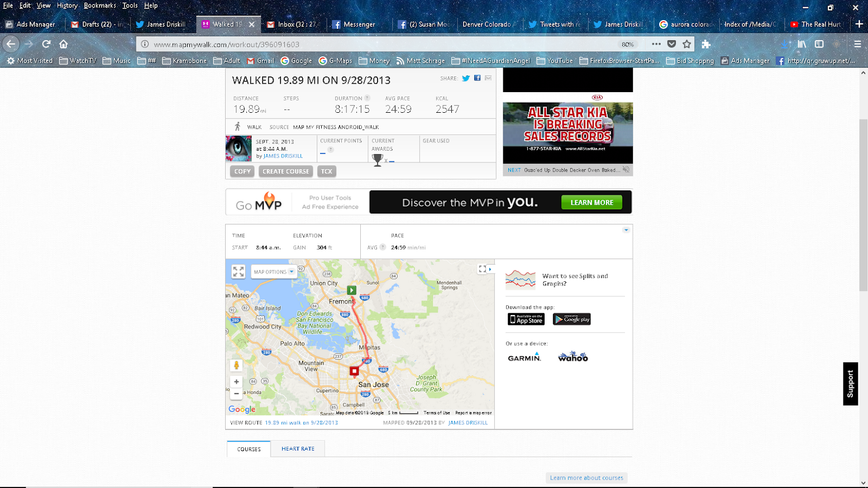Screen dimensions: 868x488
Task: Open the View menu
Action: click(44, 6)
